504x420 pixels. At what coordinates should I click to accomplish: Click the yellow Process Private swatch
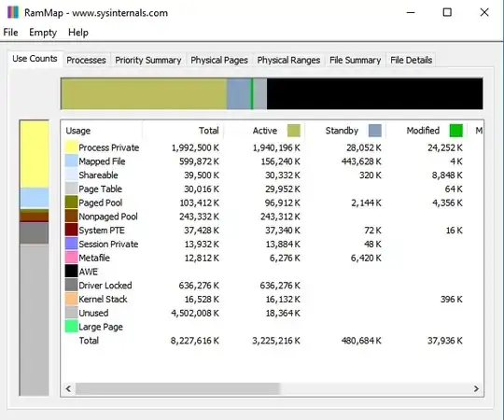71,147
